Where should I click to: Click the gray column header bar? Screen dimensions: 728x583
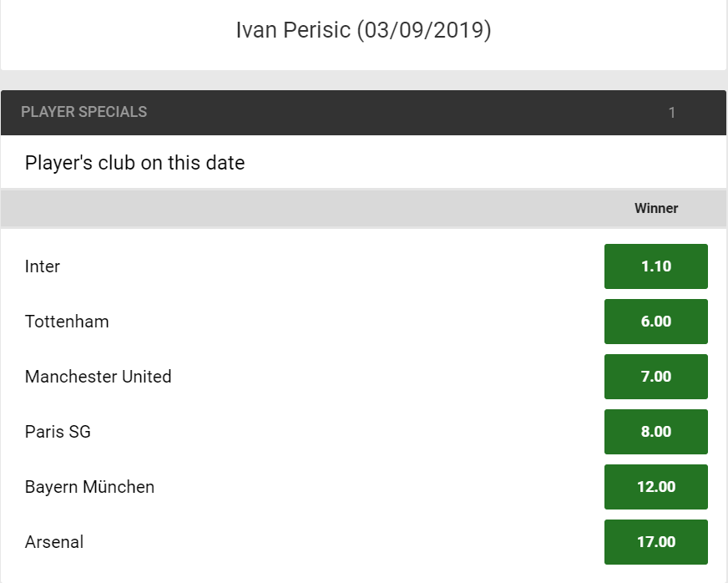pyautogui.click(x=363, y=208)
